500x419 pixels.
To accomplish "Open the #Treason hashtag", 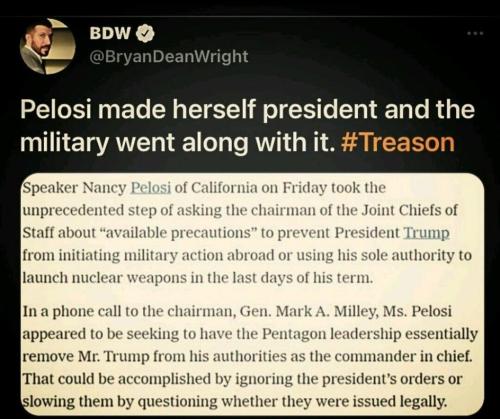I will [x=398, y=142].
